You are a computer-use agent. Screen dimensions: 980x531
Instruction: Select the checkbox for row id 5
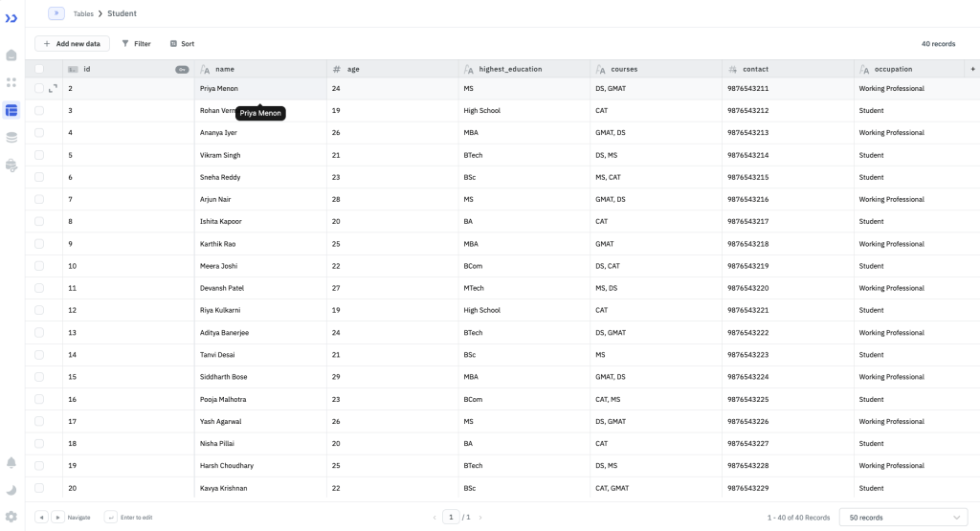pos(39,155)
